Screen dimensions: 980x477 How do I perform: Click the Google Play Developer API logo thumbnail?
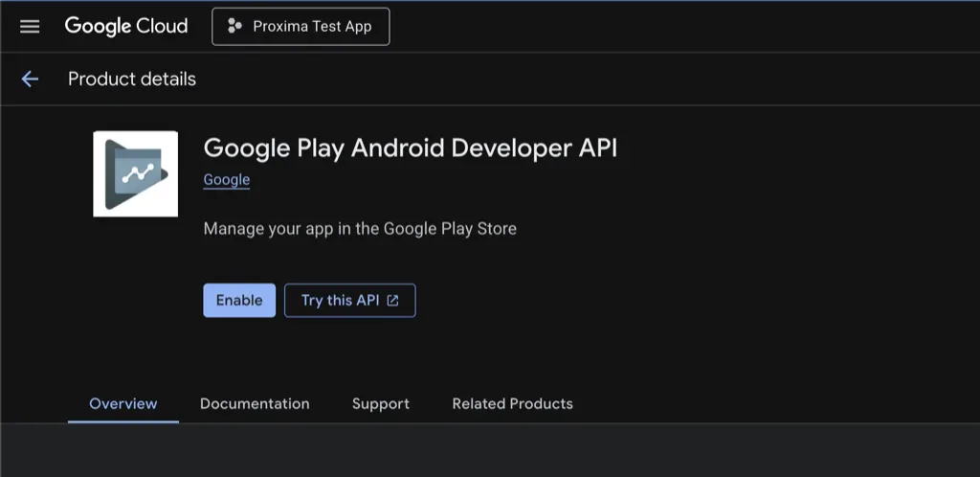click(136, 173)
